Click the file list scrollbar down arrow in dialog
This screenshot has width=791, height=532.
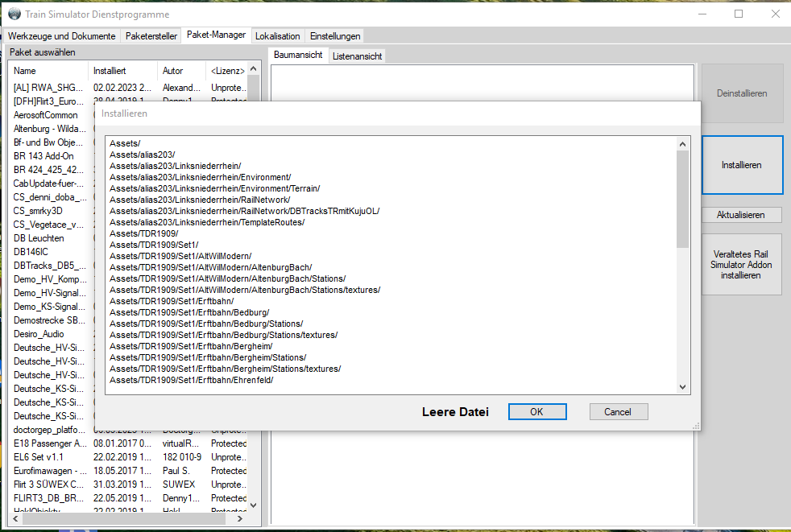(682, 387)
